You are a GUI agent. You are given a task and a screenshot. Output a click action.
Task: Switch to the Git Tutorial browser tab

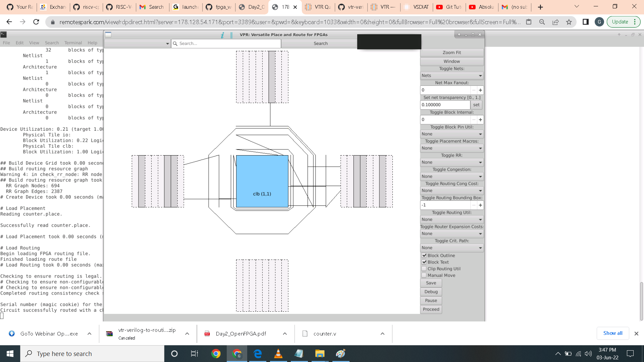449,7
